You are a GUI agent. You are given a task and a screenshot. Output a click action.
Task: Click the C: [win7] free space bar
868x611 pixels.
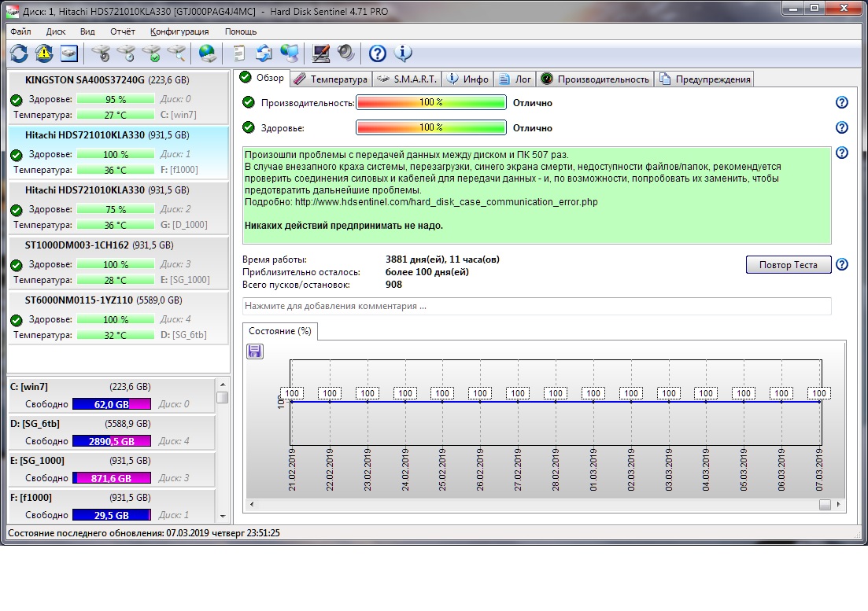click(111, 404)
